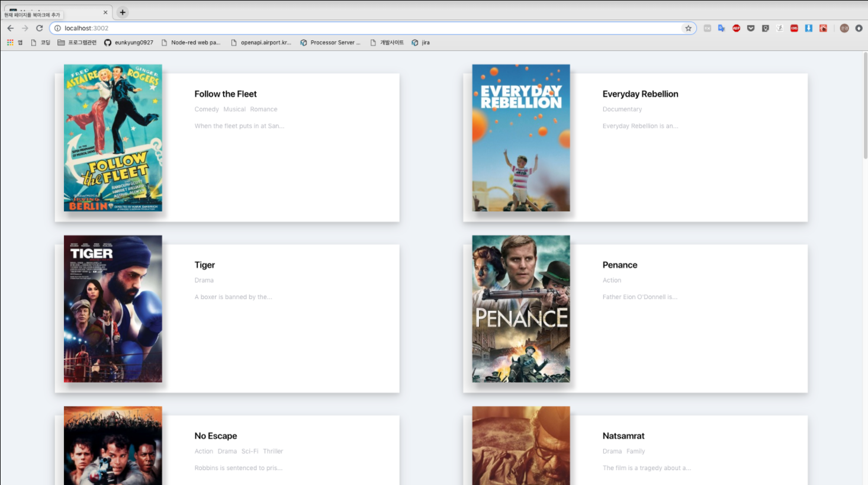Click the Drama genre under Tiger

204,281
